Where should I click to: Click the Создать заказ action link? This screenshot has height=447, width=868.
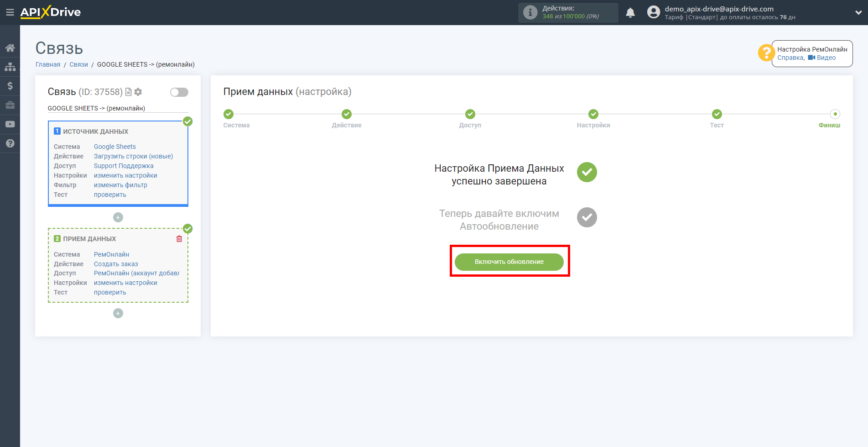point(116,264)
